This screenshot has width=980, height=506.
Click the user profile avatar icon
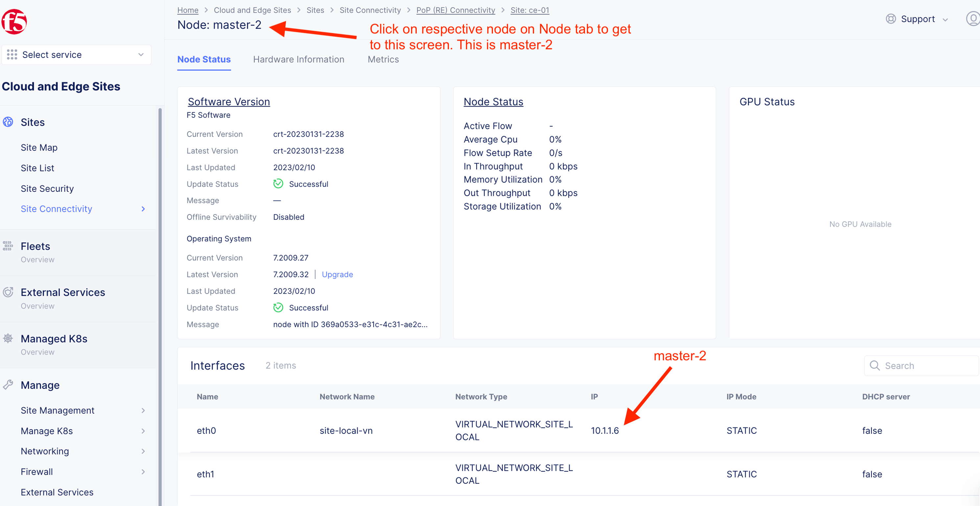pyautogui.click(x=972, y=19)
